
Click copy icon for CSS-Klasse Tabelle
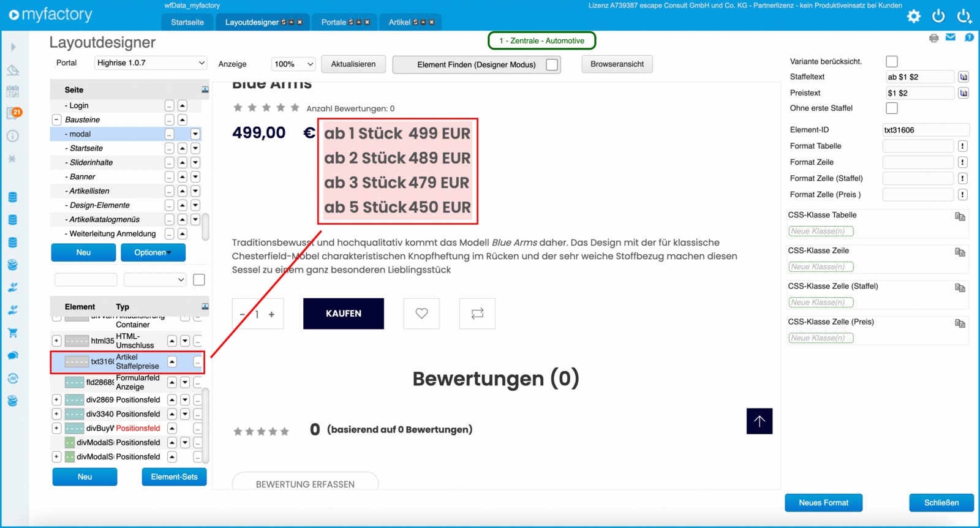(960, 217)
